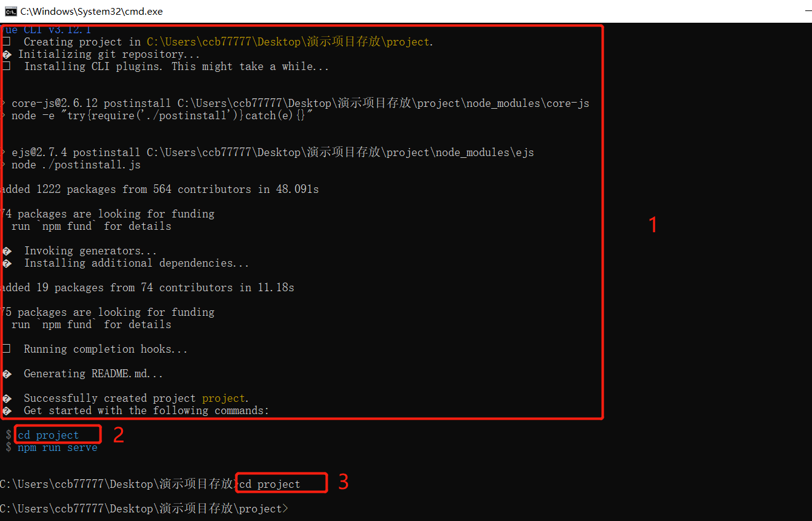
Task: Click the 'Invoking generators...' line
Action: coord(80,251)
